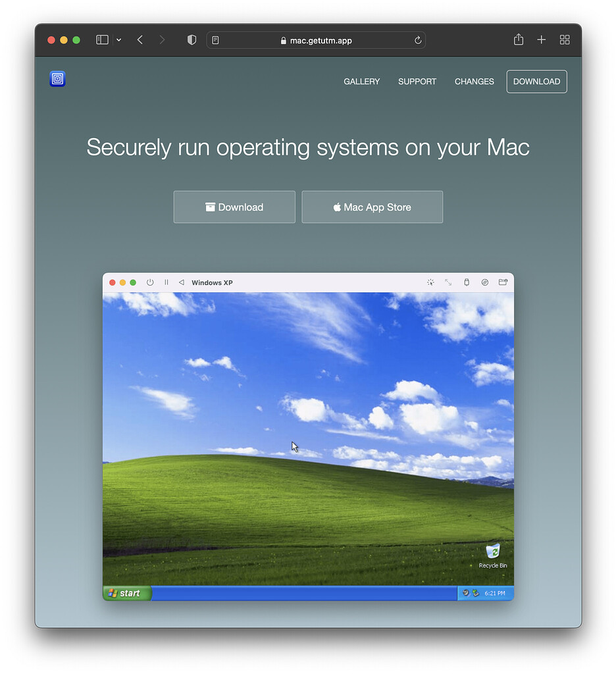Open the sidebar dropdown chevron in Safari
The height and width of the screenshot is (674, 616).
[x=118, y=39]
